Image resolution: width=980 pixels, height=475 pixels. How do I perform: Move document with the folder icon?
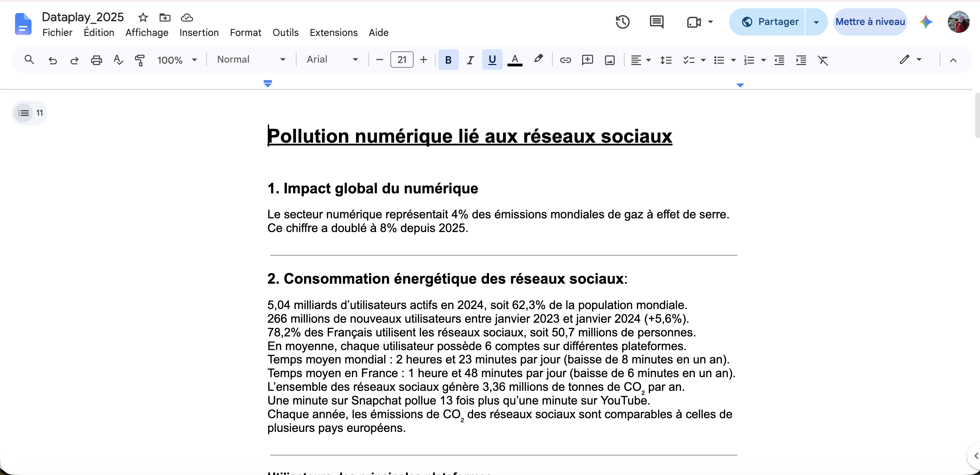coord(165,17)
